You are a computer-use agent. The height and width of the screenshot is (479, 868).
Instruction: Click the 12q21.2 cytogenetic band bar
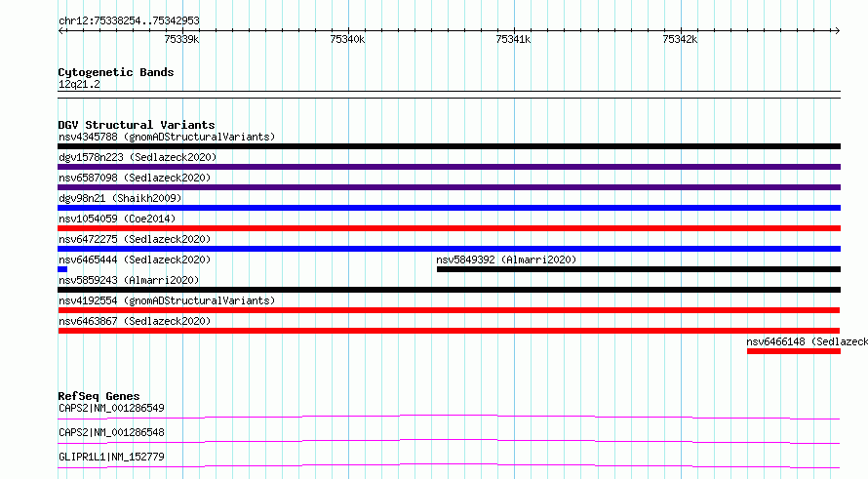coord(449,95)
